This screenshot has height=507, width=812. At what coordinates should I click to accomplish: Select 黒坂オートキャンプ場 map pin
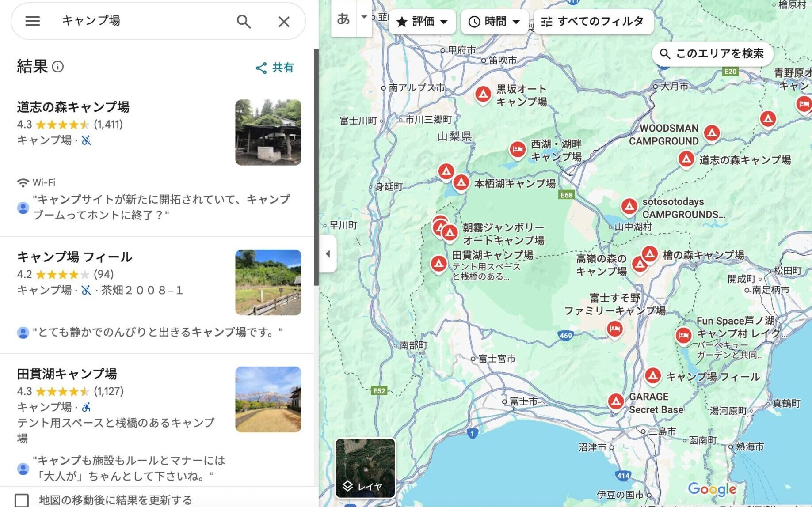point(483,95)
